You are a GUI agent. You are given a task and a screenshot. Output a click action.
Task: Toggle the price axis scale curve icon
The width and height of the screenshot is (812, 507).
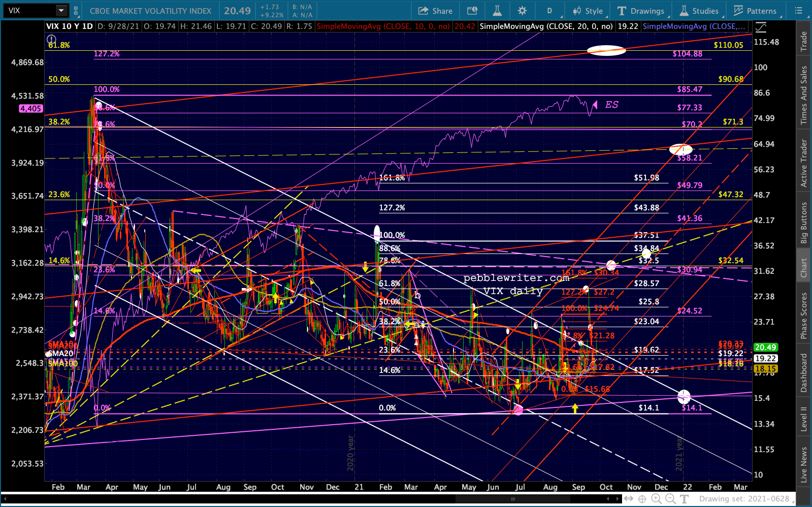(761, 27)
